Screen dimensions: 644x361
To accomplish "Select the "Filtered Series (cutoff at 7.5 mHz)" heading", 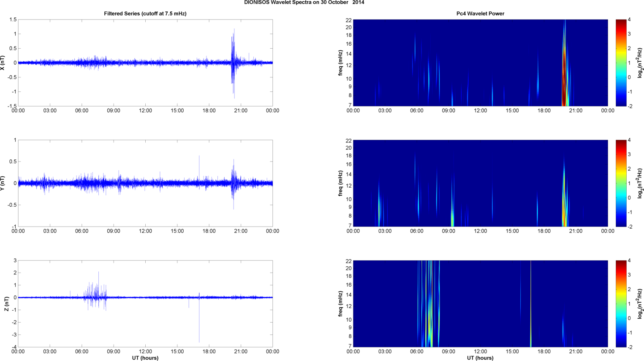I will [145, 14].
